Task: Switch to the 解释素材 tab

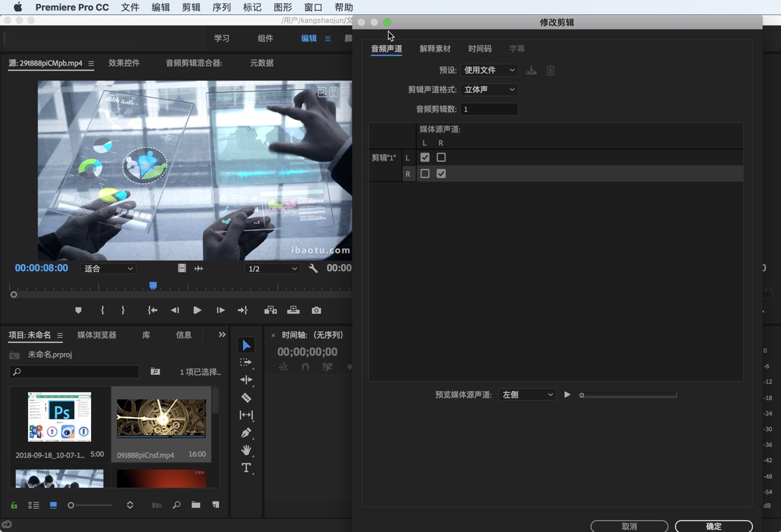Action: pyautogui.click(x=435, y=48)
